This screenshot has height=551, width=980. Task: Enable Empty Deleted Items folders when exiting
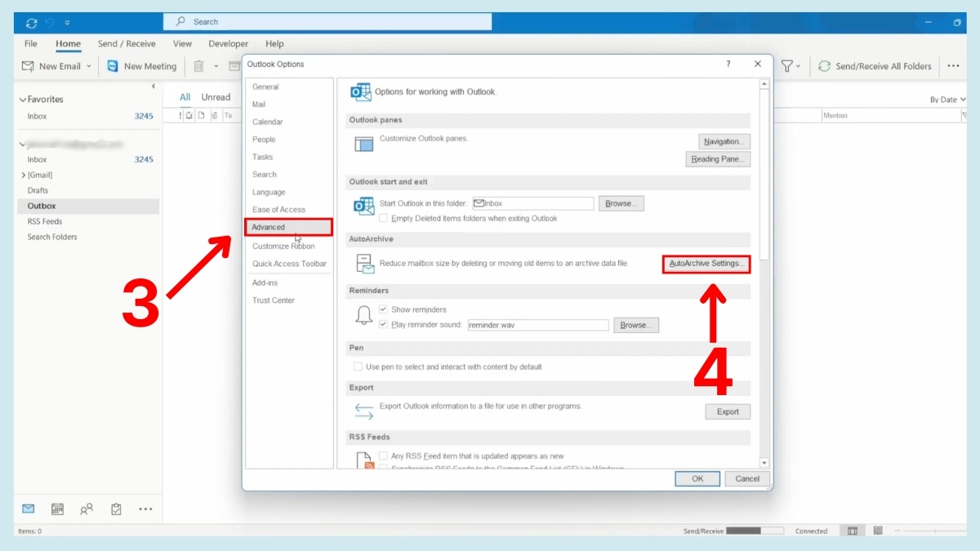(x=383, y=218)
